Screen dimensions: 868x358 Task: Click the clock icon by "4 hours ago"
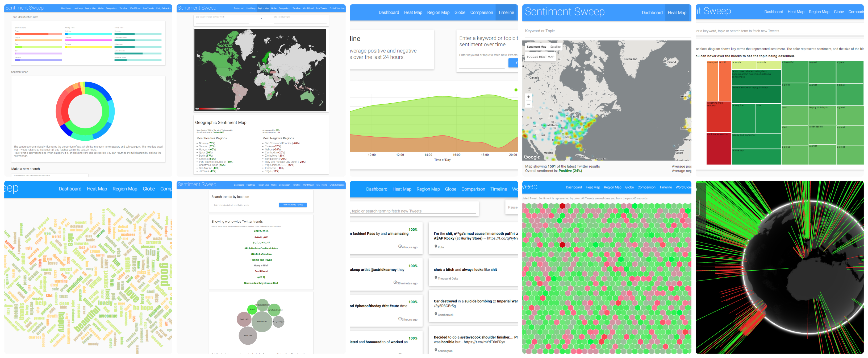pos(400,247)
